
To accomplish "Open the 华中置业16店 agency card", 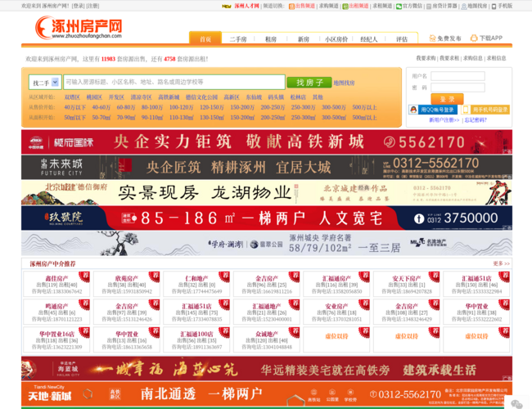I will coord(56,339).
